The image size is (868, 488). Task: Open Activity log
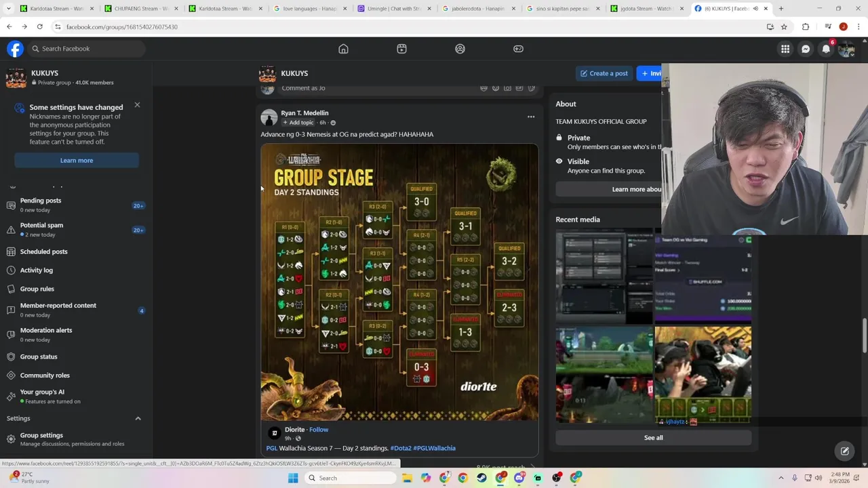pyautogui.click(x=75, y=270)
